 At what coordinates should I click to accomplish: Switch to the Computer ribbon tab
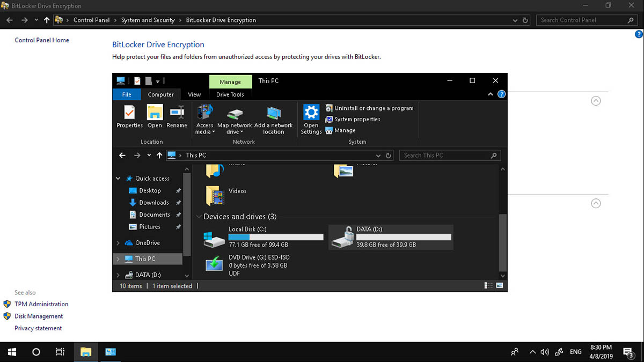coord(161,94)
